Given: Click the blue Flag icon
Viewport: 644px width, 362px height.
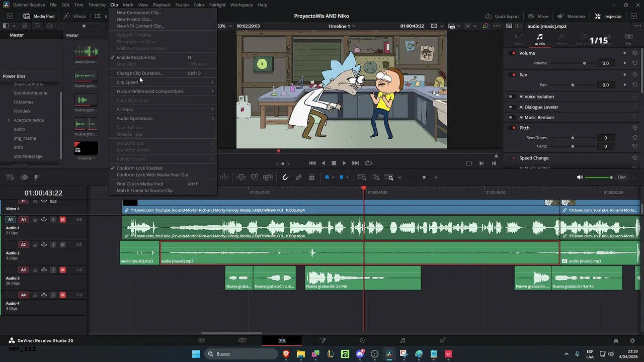Looking at the screenshot, I should pos(327,177).
